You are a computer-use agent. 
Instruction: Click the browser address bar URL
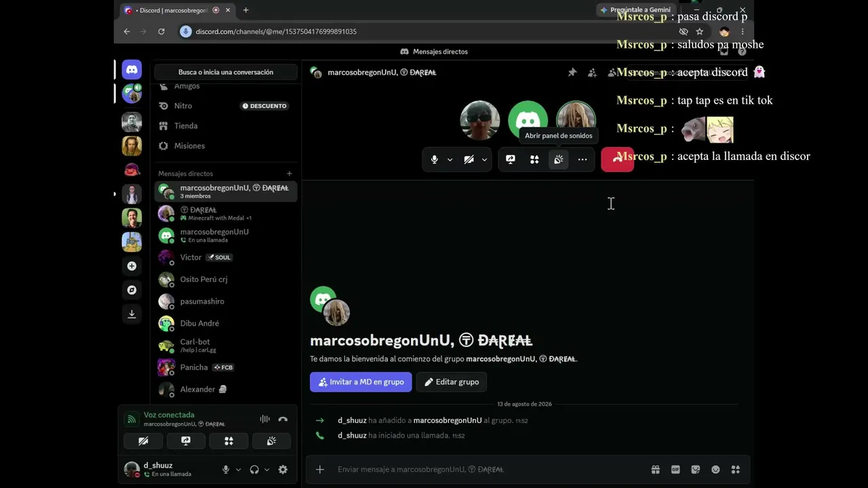[276, 31]
